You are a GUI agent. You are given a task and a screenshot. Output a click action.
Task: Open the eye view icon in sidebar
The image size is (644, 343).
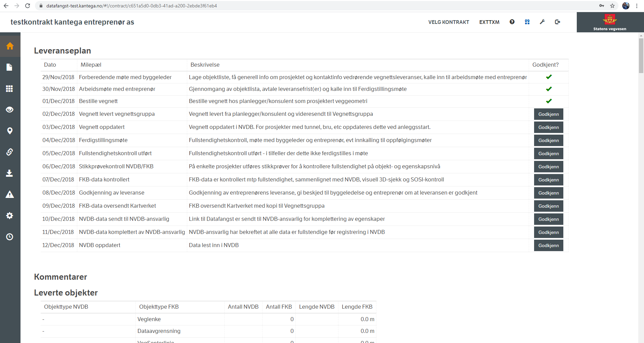pos(10,110)
